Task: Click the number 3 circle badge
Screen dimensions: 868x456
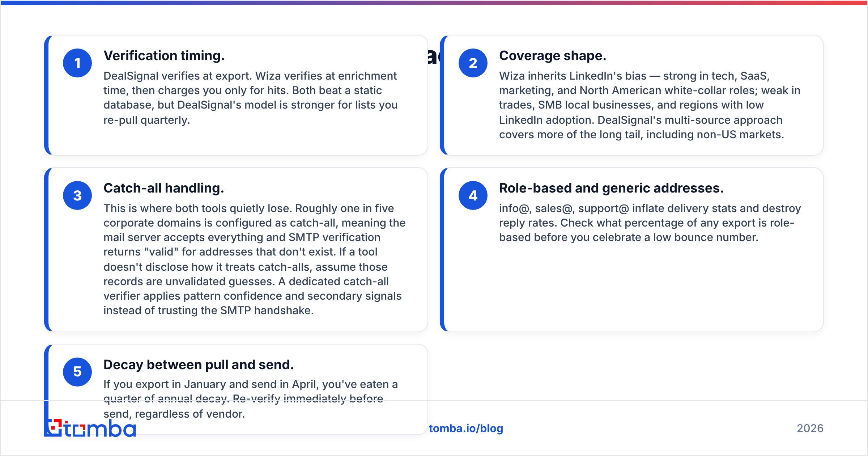Action: click(x=77, y=195)
